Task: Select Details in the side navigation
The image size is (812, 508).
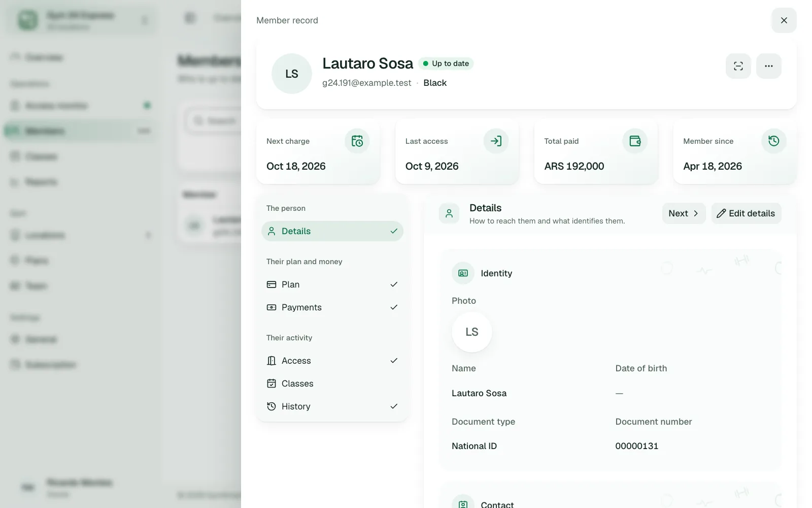Action: (x=332, y=231)
